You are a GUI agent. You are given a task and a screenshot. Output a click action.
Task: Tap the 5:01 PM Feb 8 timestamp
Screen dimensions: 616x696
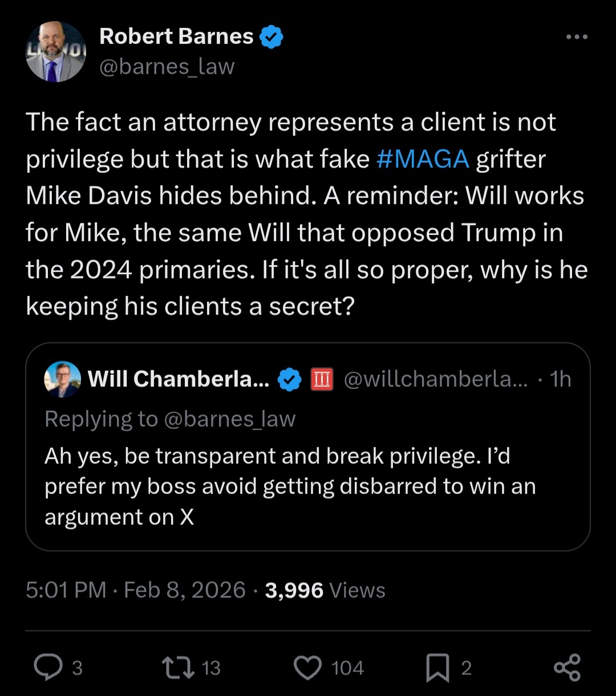(135, 590)
